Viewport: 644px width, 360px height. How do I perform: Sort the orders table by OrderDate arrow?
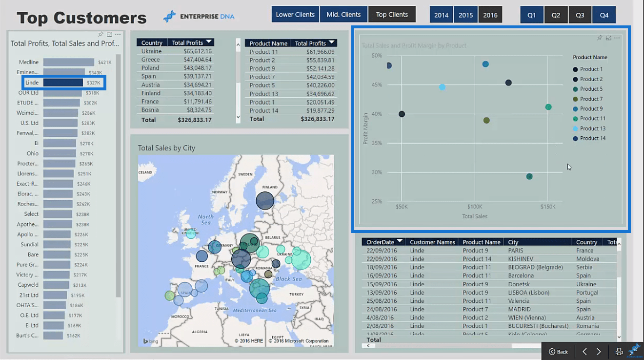click(400, 241)
